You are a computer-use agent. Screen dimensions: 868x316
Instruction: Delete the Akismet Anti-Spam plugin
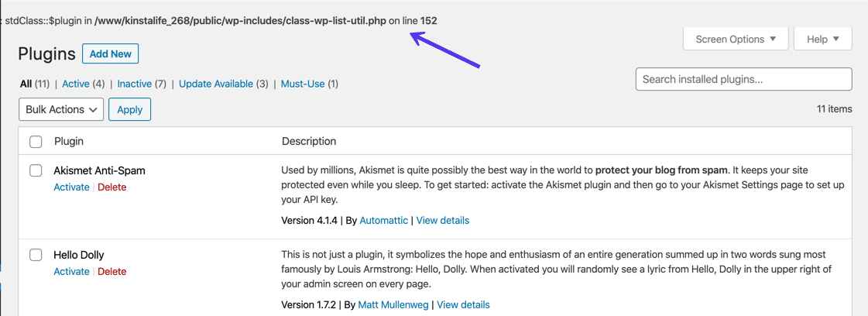tap(112, 187)
